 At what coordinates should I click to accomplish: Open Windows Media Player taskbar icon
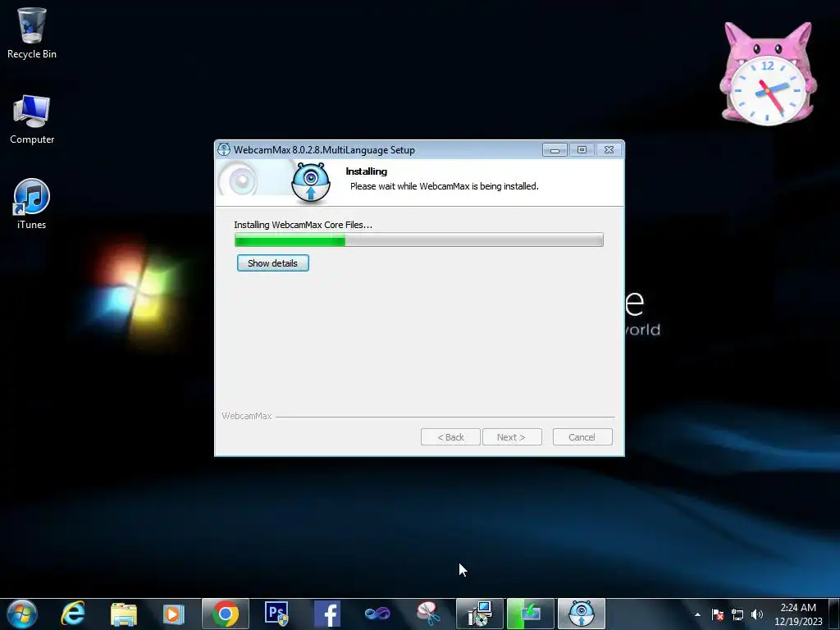click(x=174, y=614)
